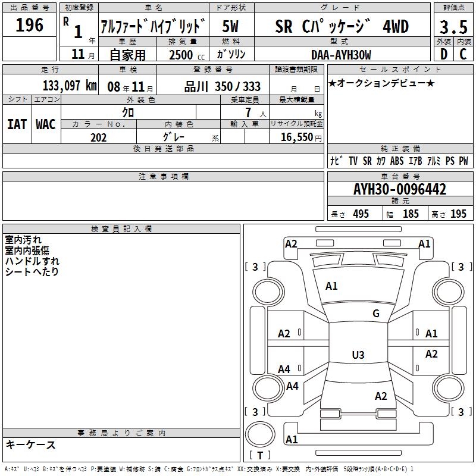Click the damage code legend at bottom
The image size is (476, 476).
pyautogui.click(x=209, y=469)
